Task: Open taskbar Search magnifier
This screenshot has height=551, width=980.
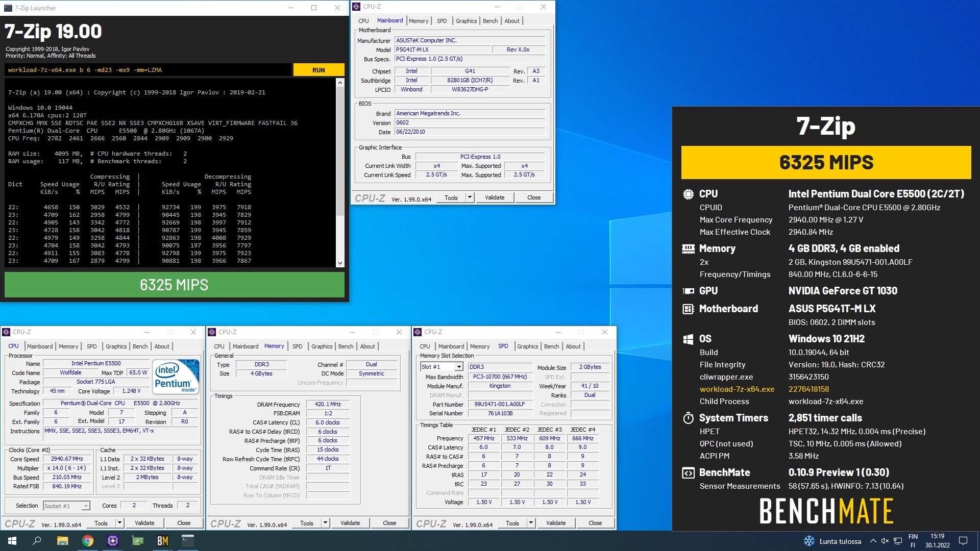Action: [37, 541]
